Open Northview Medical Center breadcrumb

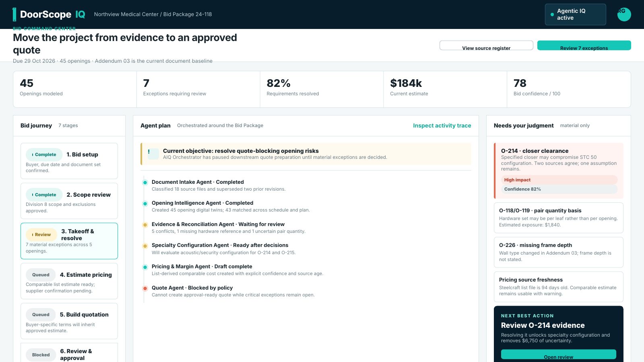coord(126,14)
